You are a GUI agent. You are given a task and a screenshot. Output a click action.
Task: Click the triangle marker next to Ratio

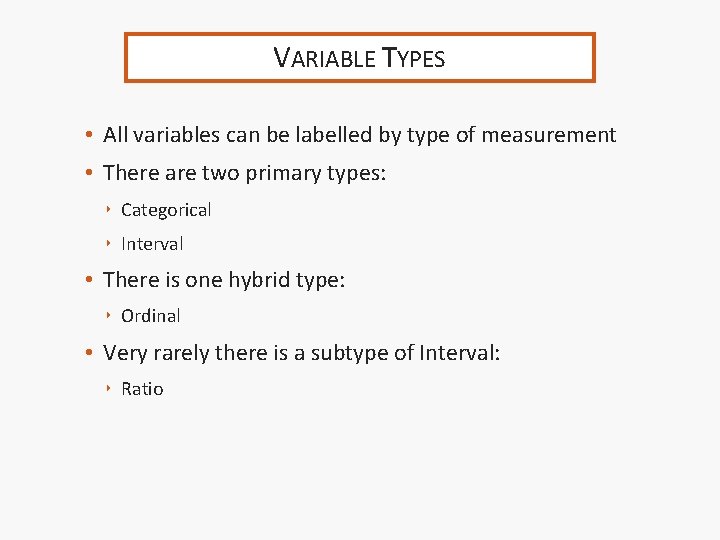pyautogui.click(x=108, y=389)
